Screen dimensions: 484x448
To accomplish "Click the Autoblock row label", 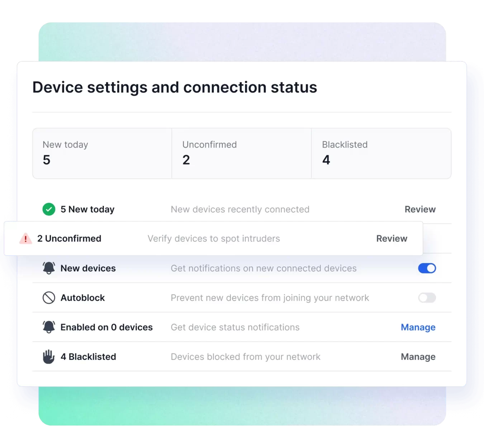I will click(83, 298).
